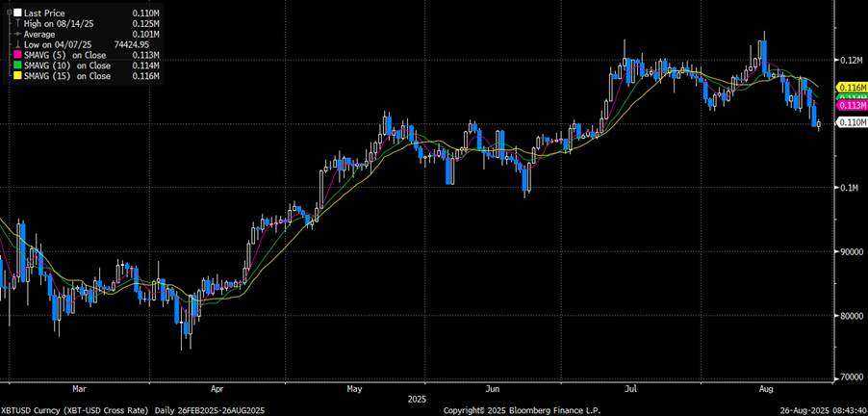
Task: Click the Average marker icon in legend
Action: click(19, 34)
